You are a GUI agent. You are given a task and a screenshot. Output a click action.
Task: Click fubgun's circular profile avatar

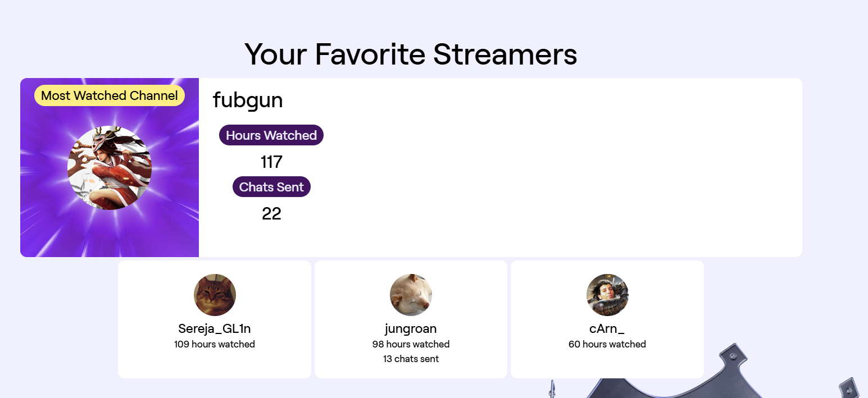pos(110,168)
